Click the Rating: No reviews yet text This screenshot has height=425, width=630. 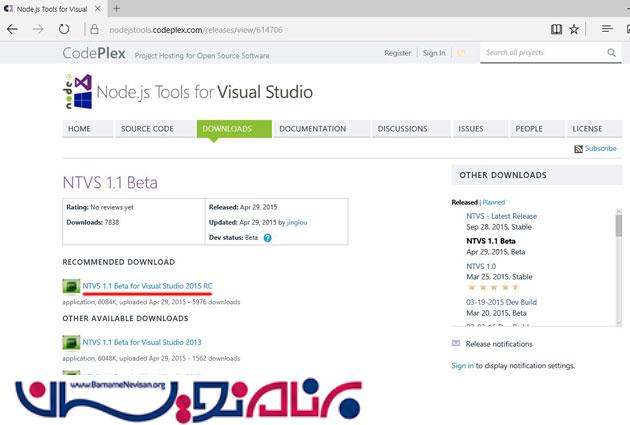coord(100,207)
